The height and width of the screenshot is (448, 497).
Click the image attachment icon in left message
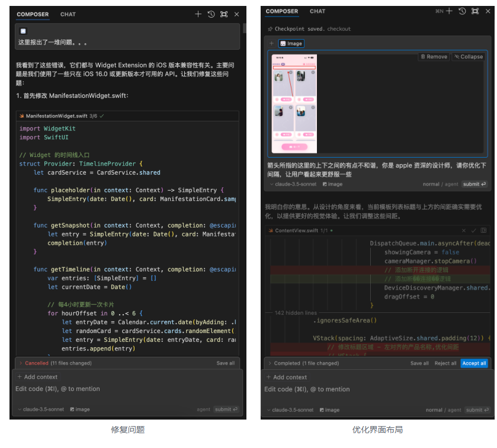tap(23, 31)
